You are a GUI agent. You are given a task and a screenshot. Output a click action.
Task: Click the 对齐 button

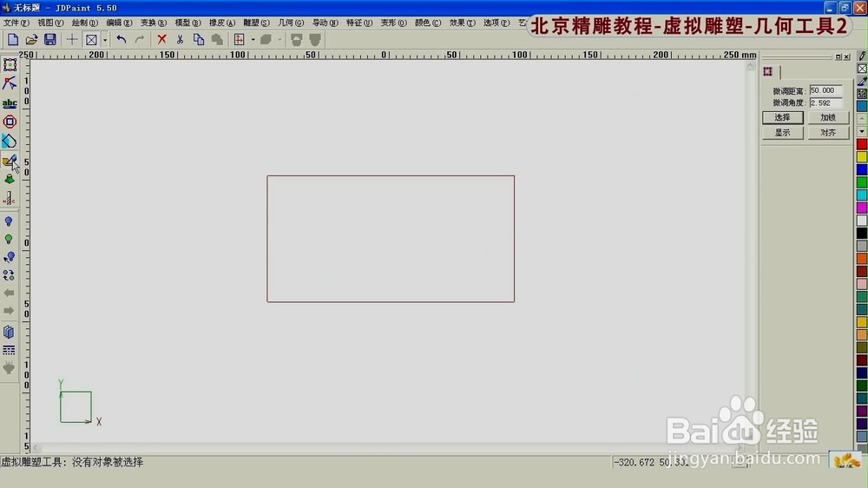click(x=828, y=132)
